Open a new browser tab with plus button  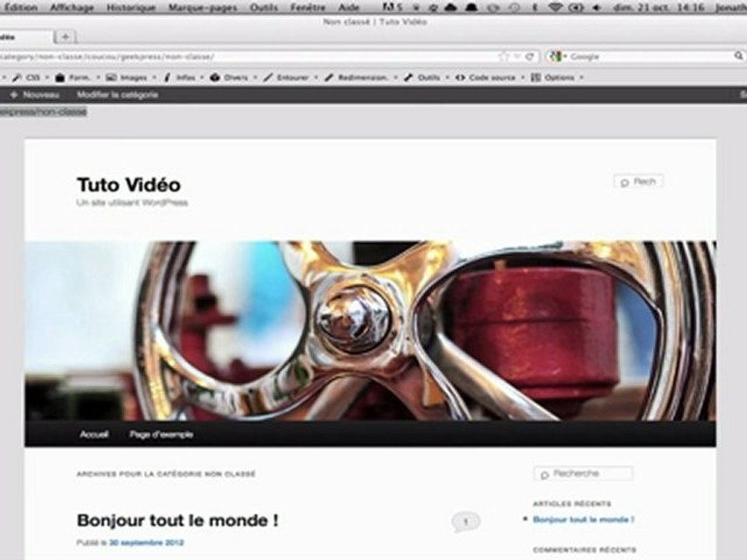(65, 37)
